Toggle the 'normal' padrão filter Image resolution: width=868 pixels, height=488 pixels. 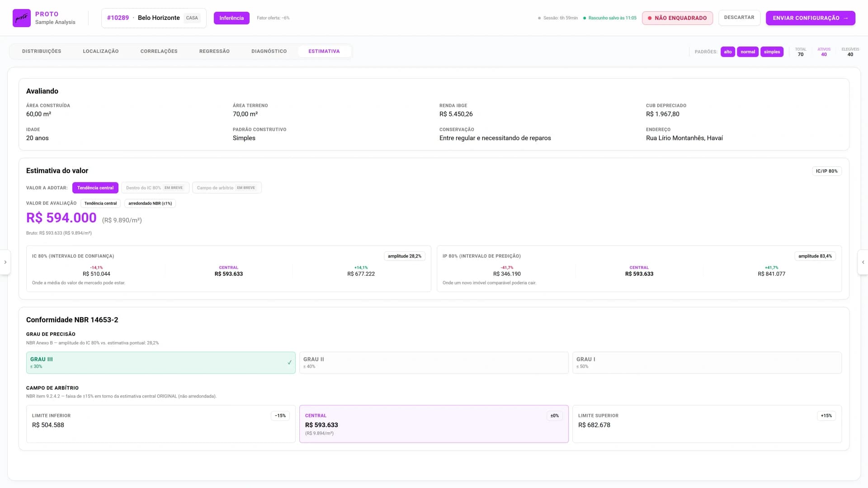[x=748, y=52]
